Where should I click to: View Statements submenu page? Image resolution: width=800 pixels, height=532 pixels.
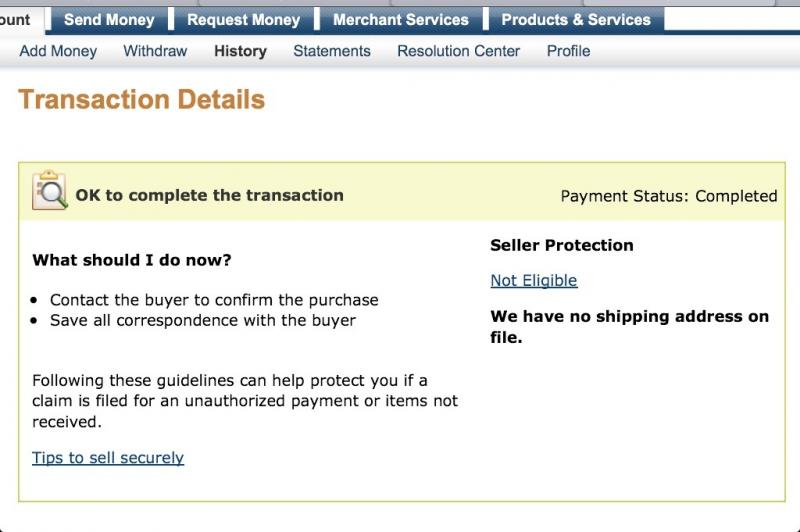(332, 51)
